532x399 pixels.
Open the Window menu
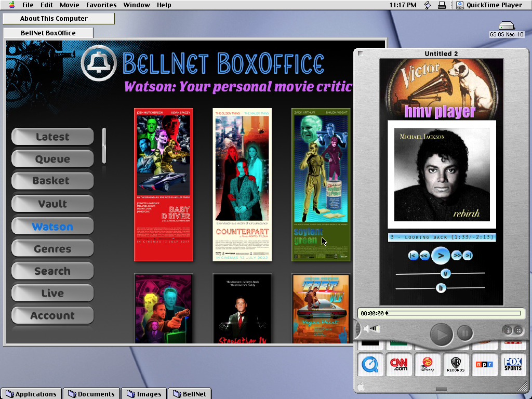[137, 5]
